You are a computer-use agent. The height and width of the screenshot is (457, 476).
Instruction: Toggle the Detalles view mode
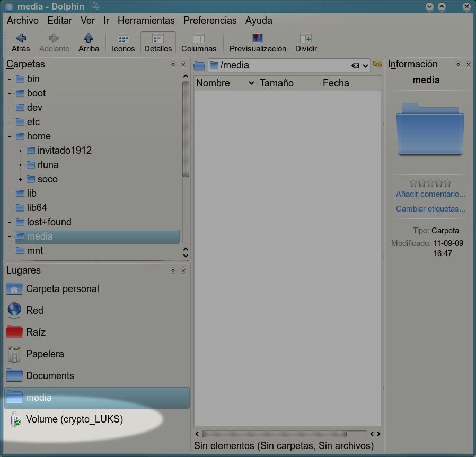(158, 38)
